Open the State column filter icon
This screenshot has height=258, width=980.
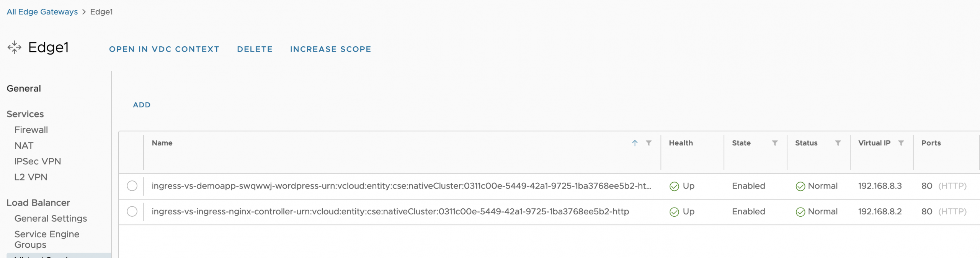775,143
